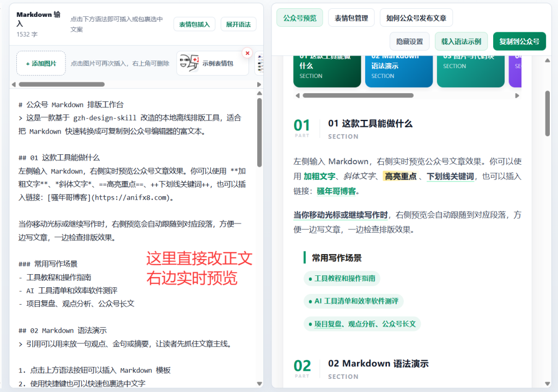Click the up arrow of Markdown editor scrollbar
Image resolution: width=558 pixels, height=392 pixels.
259,93
